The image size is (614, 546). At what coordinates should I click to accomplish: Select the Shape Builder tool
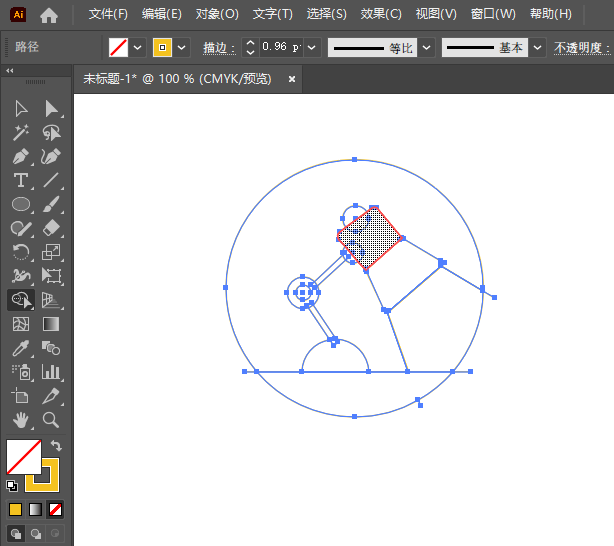point(21,300)
